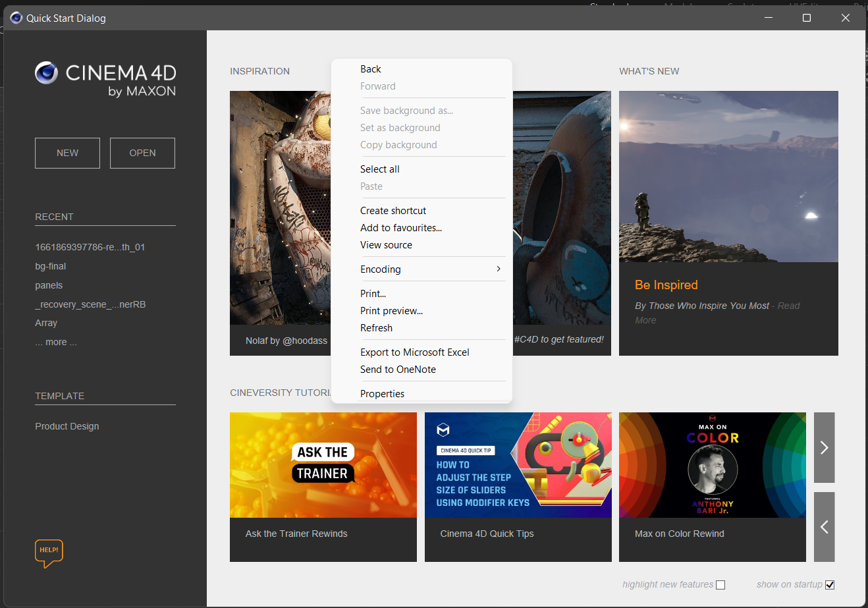Open View source from the context menu
This screenshot has height=608, width=868.
[386, 245]
